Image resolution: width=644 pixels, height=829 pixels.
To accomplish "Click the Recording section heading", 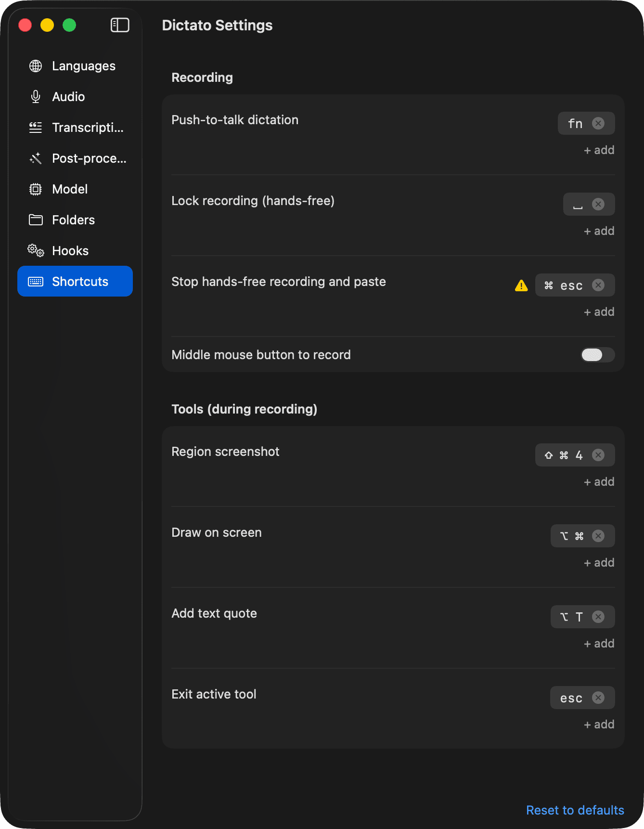I will 202,78.
